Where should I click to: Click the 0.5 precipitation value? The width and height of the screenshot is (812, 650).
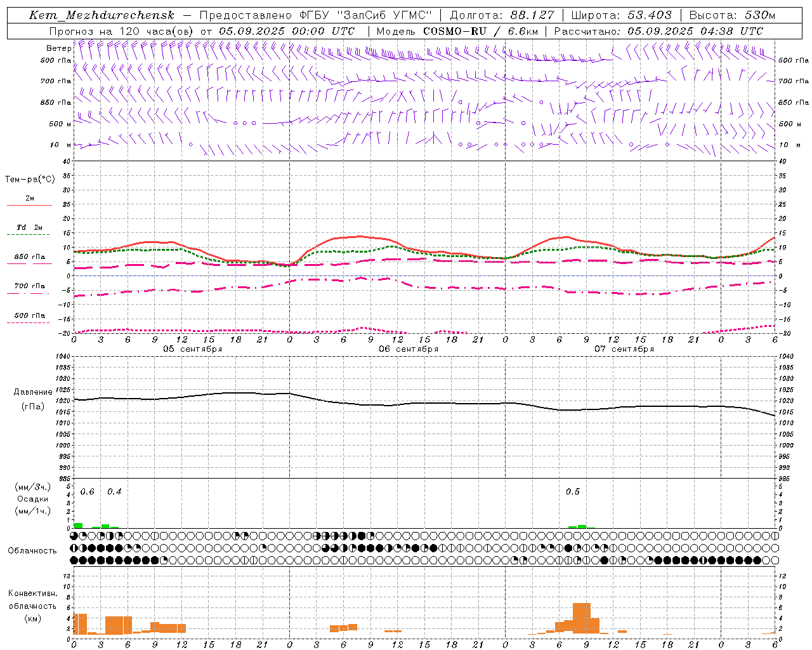coord(573,491)
